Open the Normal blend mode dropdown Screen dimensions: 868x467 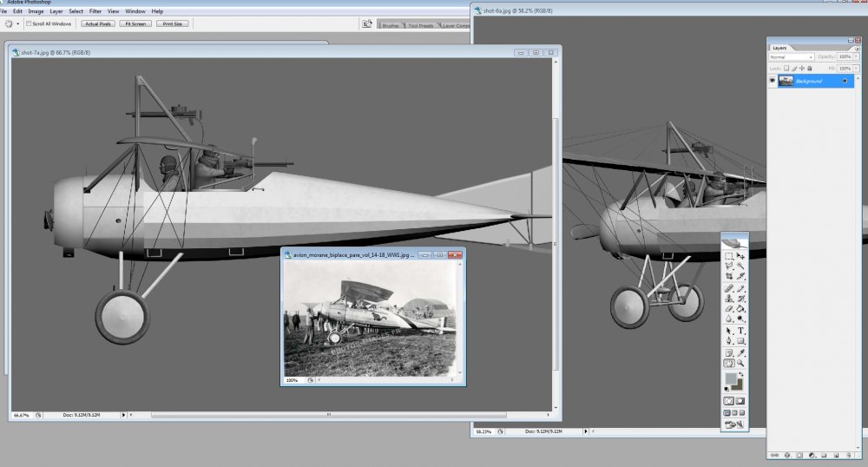pyautogui.click(x=791, y=57)
